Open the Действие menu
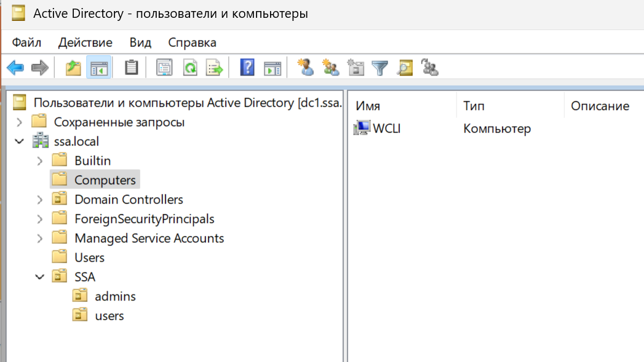Viewport: 644px width, 362px height. point(85,42)
